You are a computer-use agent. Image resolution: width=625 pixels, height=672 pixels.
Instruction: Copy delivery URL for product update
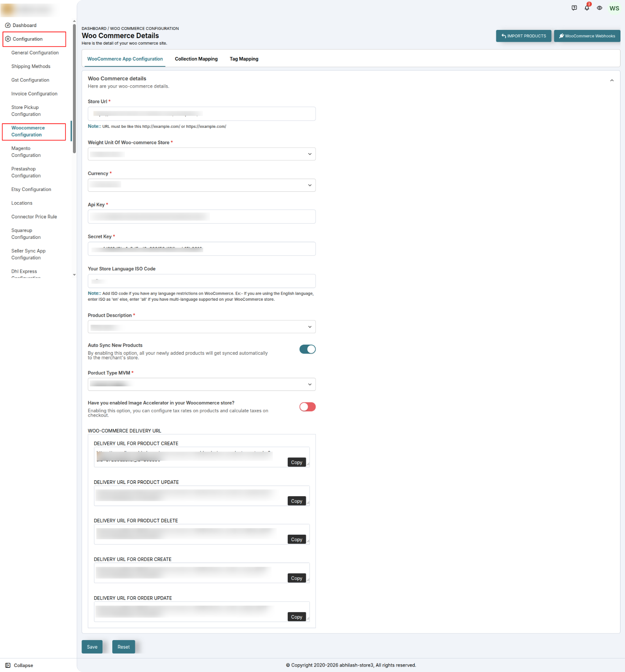297,501
